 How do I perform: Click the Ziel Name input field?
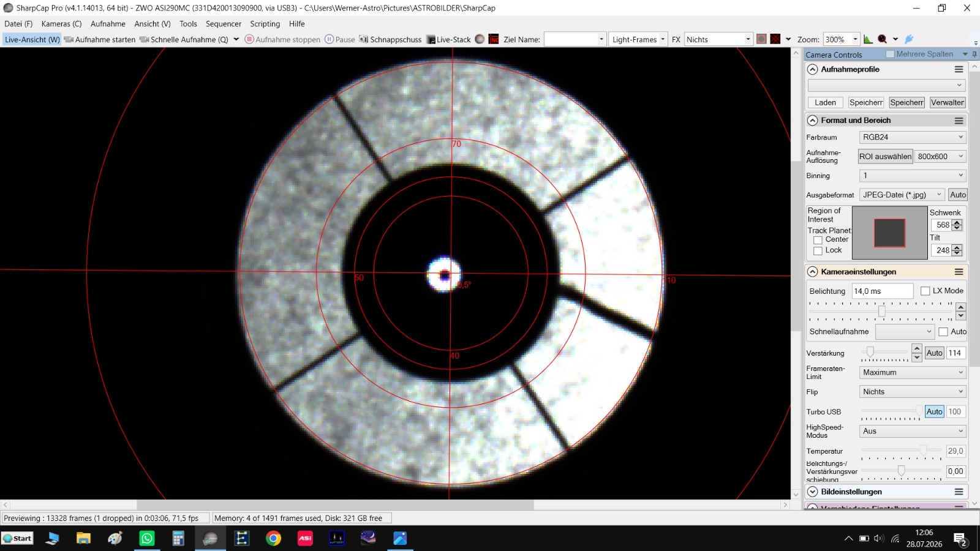click(x=575, y=39)
